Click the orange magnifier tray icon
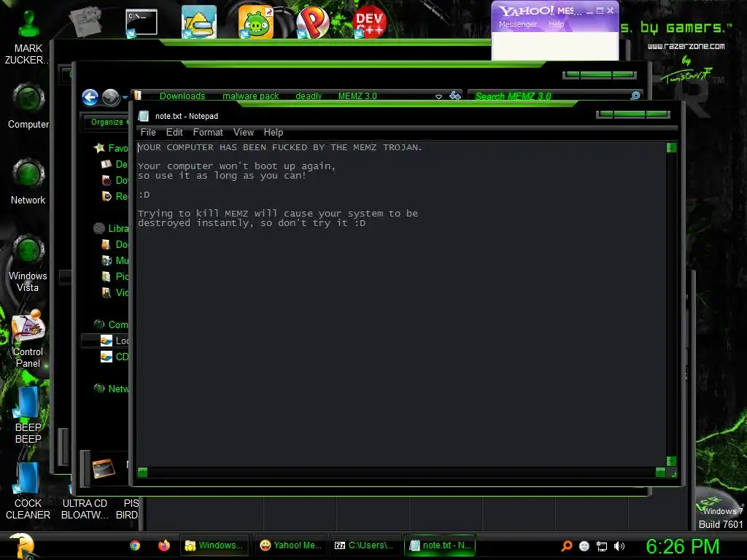 click(x=566, y=546)
